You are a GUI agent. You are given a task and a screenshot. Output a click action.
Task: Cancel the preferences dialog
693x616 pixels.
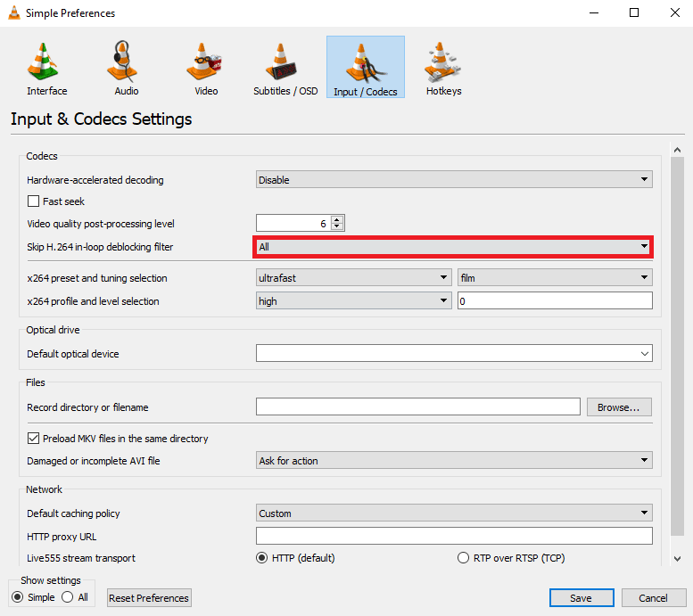653,598
